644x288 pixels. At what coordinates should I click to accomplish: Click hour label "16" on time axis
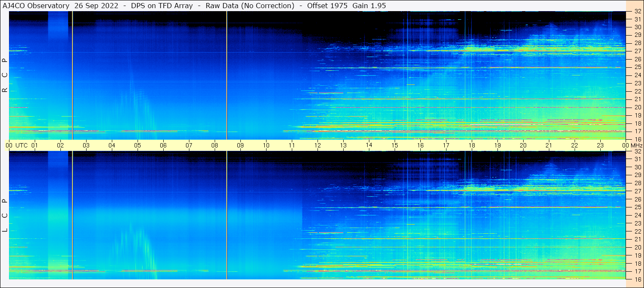[420, 145]
